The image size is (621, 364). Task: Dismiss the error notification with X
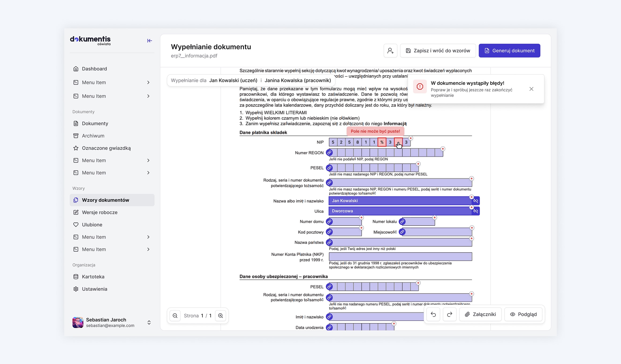[531, 89]
